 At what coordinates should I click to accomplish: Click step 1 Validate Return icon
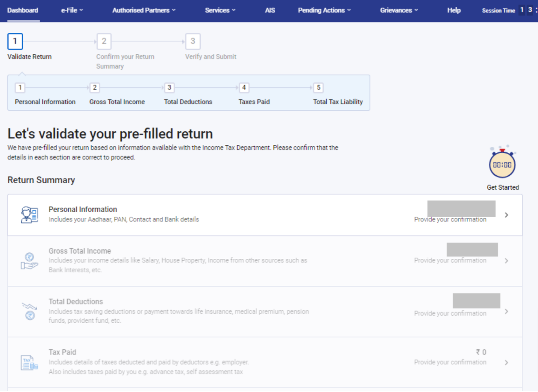click(15, 41)
